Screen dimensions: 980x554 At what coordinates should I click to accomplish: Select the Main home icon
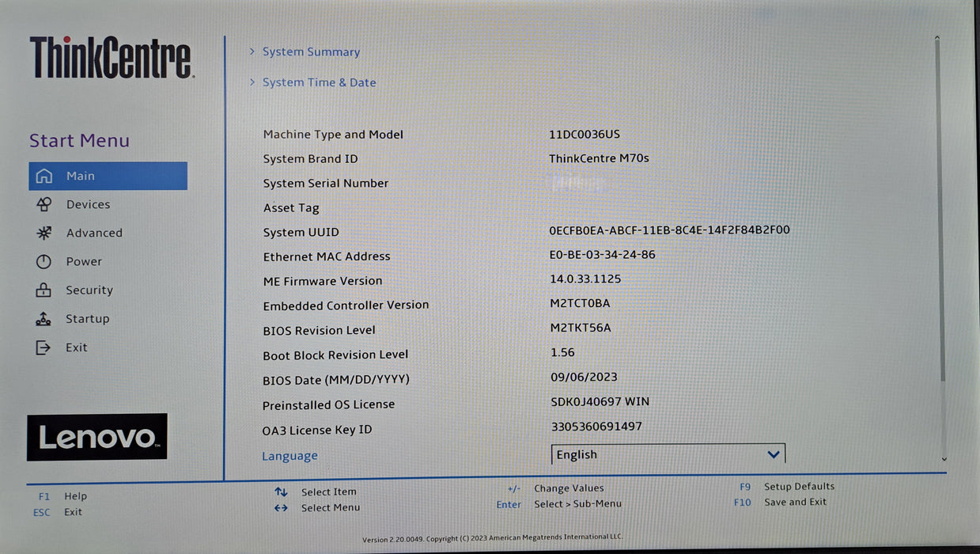point(44,176)
